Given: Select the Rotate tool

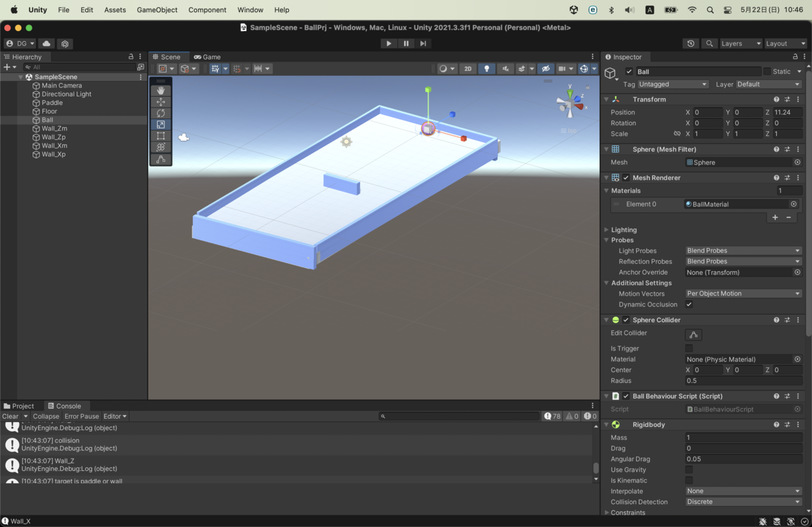Looking at the screenshot, I should click(161, 113).
